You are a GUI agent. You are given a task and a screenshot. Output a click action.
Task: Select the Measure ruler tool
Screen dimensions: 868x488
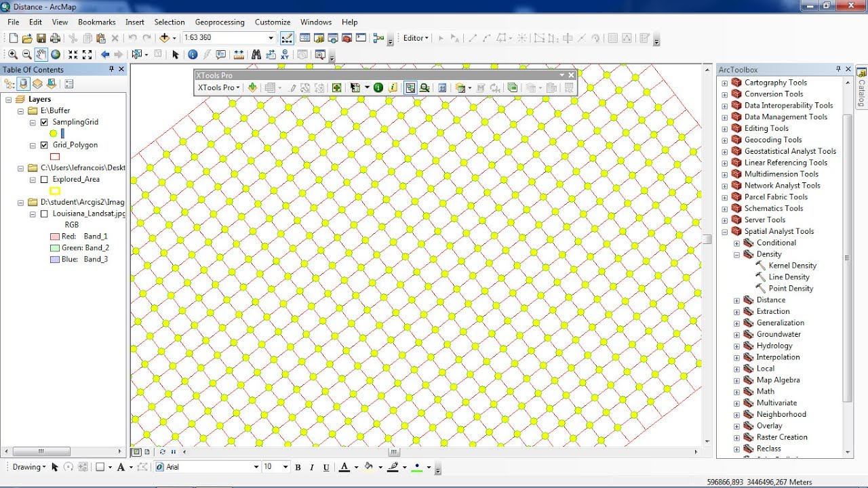(x=239, y=55)
